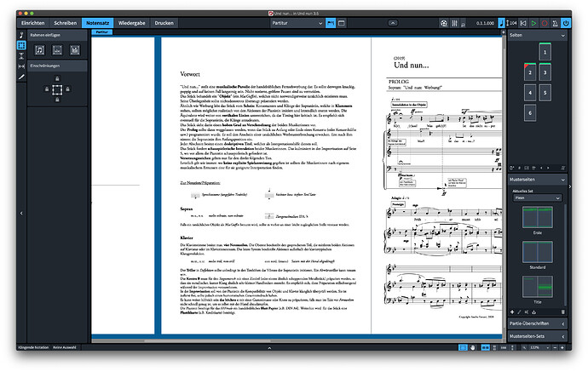This screenshot has height=372, width=588.
Task: Select the Frames tool in the toolbox
Action: tap(21, 45)
